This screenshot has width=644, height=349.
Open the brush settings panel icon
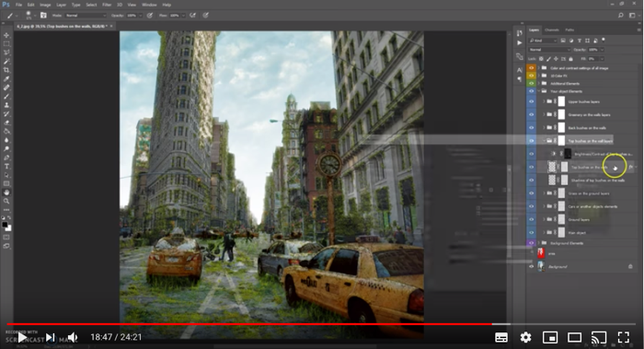[43, 16]
